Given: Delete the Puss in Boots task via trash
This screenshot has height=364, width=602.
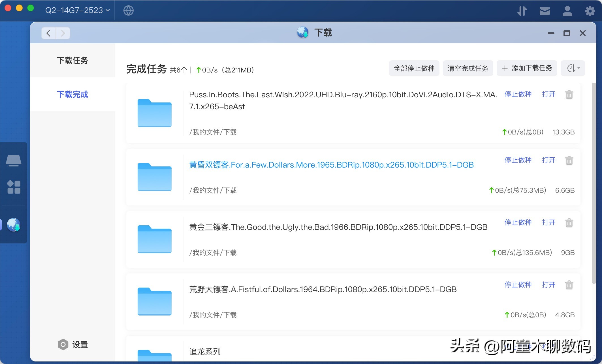Looking at the screenshot, I should click(569, 95).
